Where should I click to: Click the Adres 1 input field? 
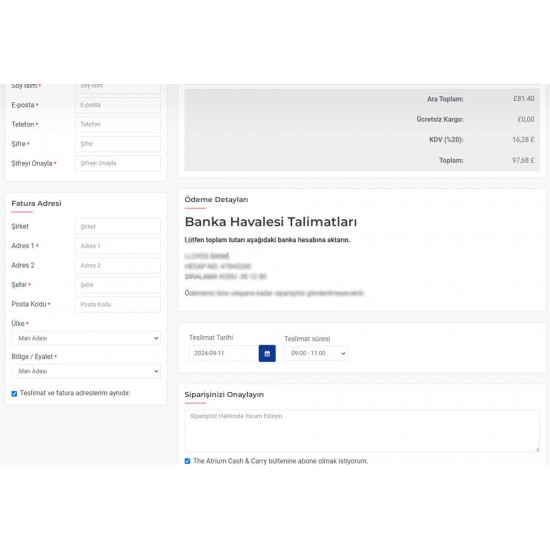(x=118, y=246)
